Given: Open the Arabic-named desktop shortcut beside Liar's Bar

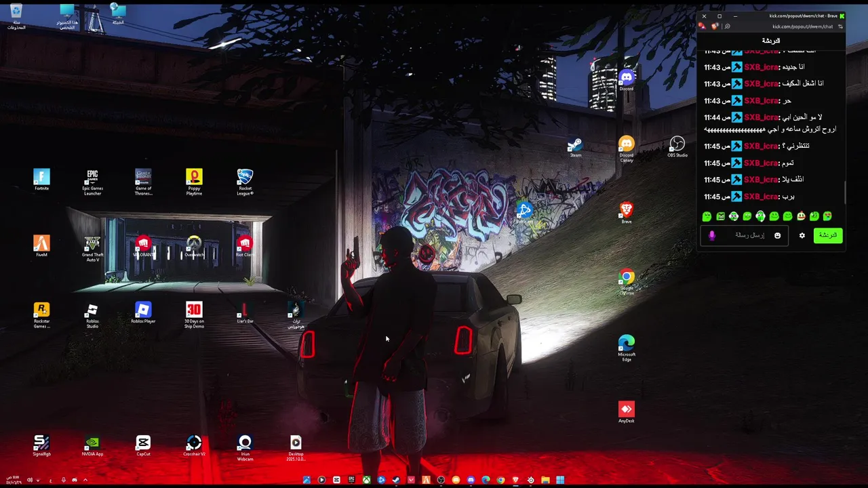Looking at the screenshot, I should pyautogui.click(x=296, y=315).
